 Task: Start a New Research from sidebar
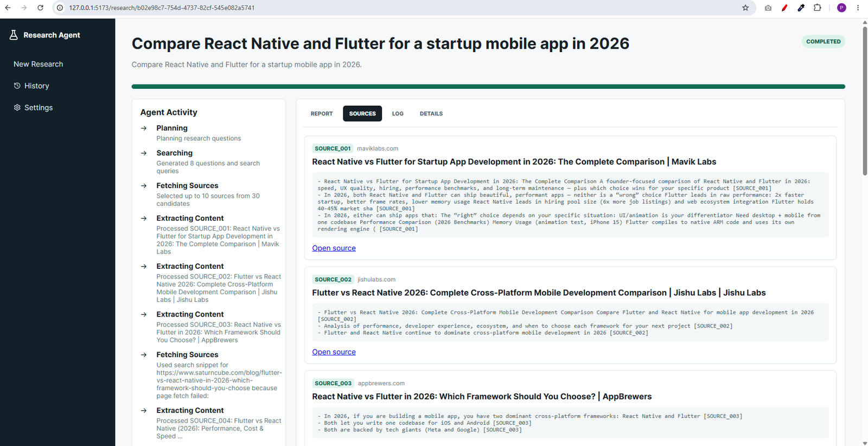pos(39,64)
